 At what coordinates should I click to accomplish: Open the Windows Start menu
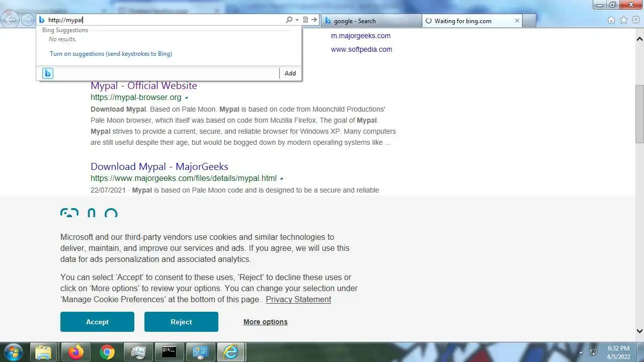(14, 352)
